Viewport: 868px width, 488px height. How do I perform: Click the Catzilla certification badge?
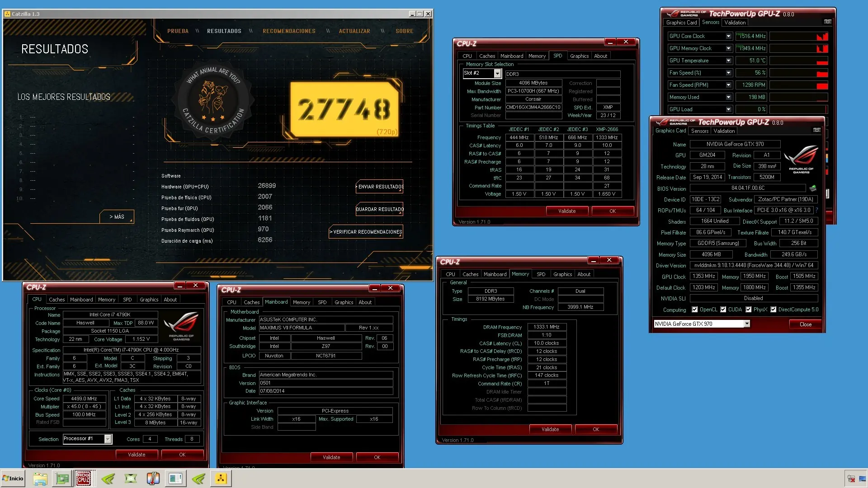213,100
